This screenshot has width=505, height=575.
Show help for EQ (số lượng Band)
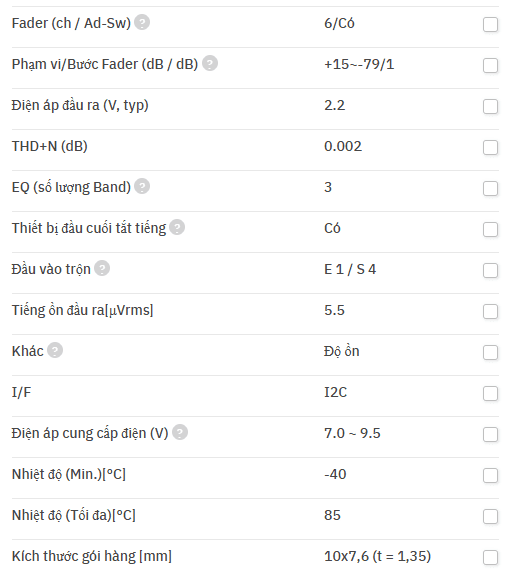click(x=142, y=186)
